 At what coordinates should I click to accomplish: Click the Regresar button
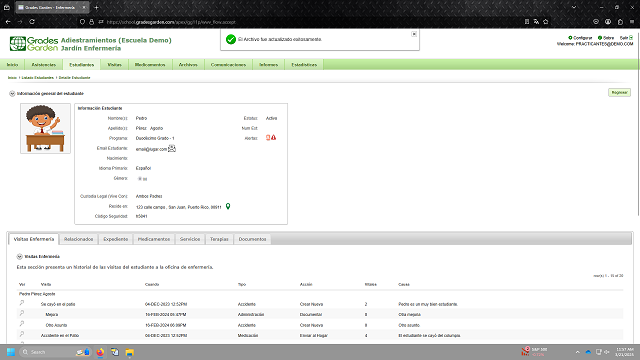pyautogui.click(x=619, y=93)
